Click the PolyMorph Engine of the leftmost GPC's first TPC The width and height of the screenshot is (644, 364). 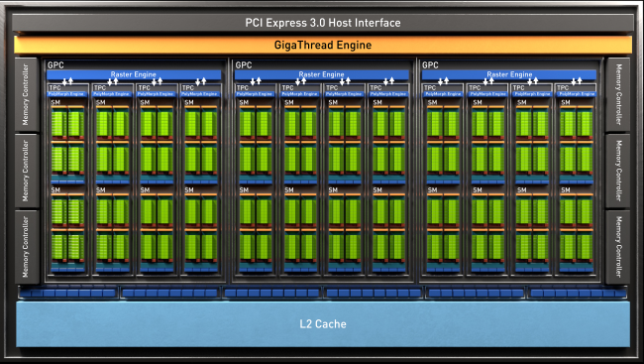pos(67,94)
